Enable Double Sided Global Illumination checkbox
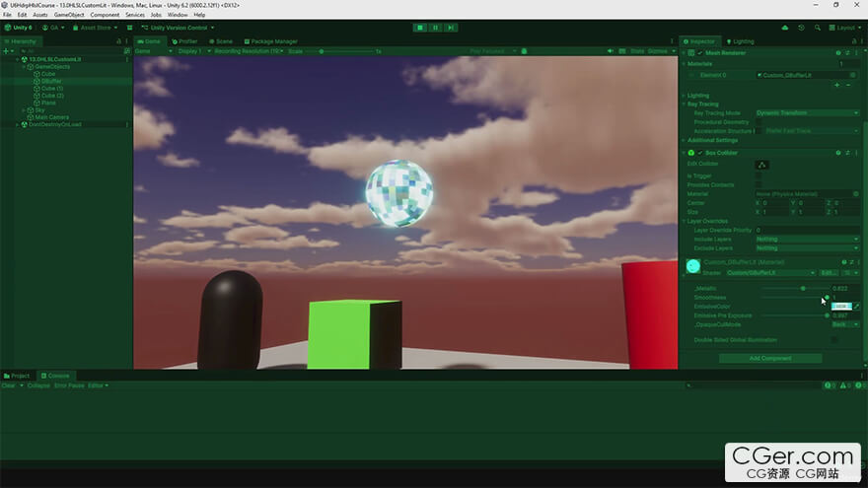The width and height of the screenshot is (868, 488). (x=834, y=340)
